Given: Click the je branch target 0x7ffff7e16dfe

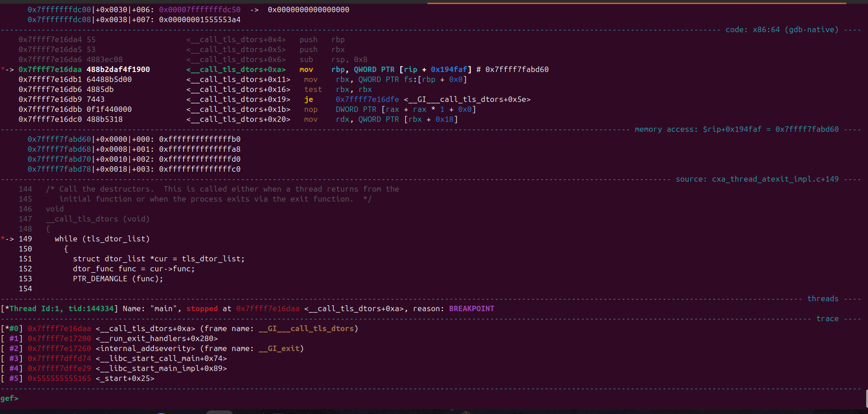Looking at the screenshot, I should coord(367,99).
